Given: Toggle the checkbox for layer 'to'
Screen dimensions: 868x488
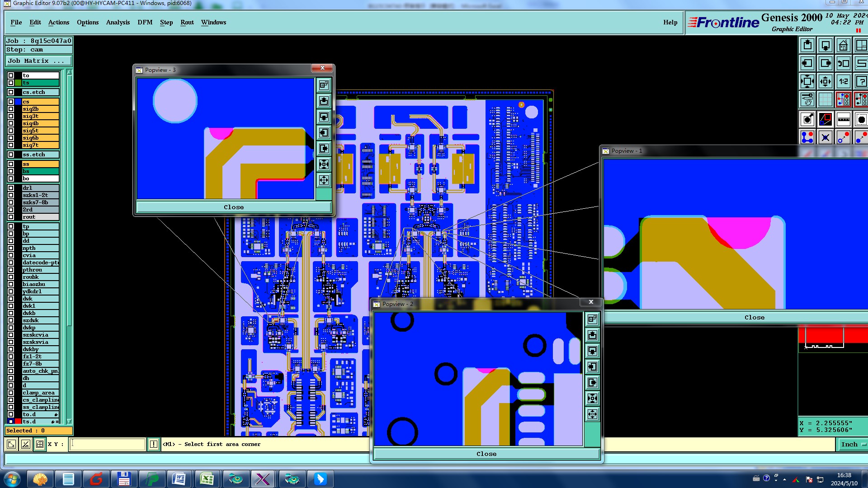Looking at the screenshot, I should pyautogui.click(x=11, y=75).
